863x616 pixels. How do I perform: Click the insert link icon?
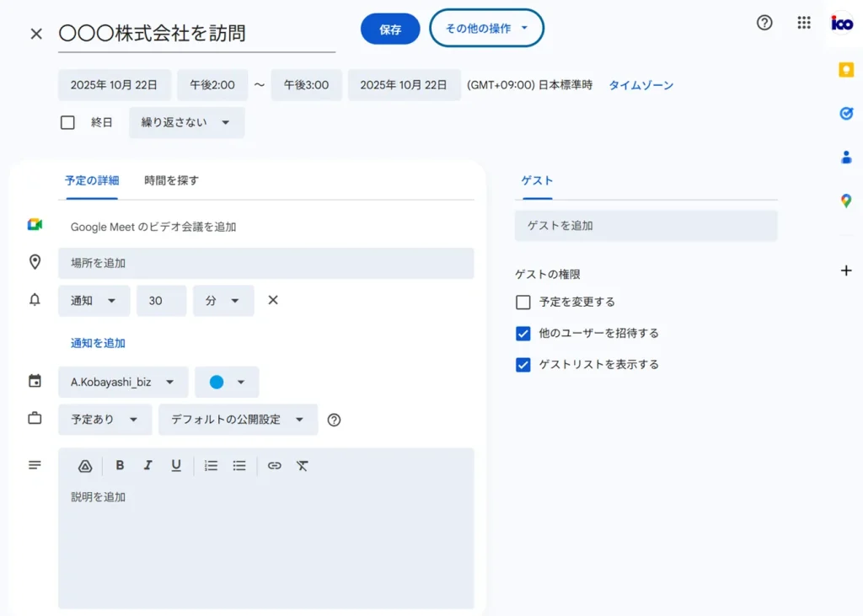[x=274, y=465]
